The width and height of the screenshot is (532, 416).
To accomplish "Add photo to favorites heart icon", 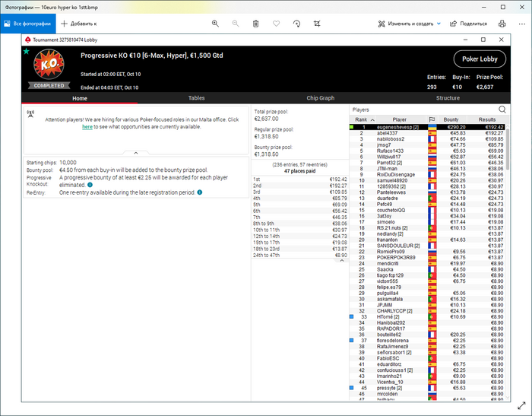I will click(x=276, y=24).
